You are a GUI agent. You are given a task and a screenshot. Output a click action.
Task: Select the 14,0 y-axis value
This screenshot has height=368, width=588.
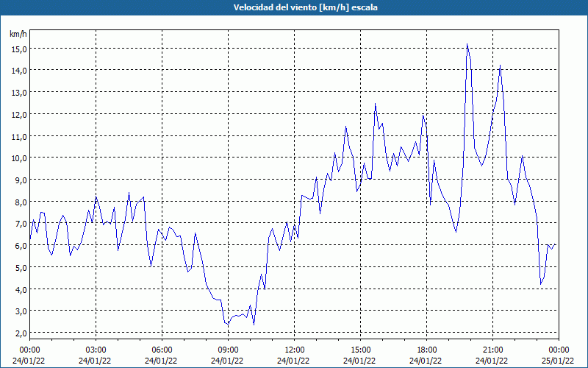click(x=19, y=71)
